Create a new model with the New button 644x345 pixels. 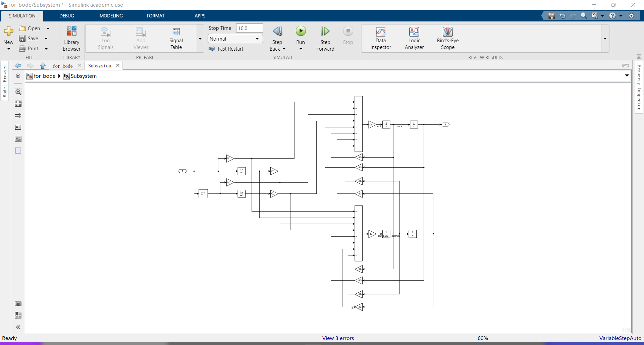pos(8,35)
